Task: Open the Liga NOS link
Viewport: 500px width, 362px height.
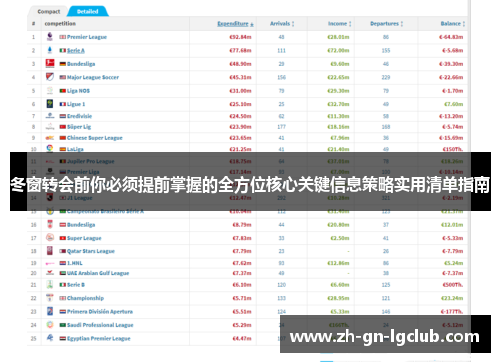Action: (78, 91)
